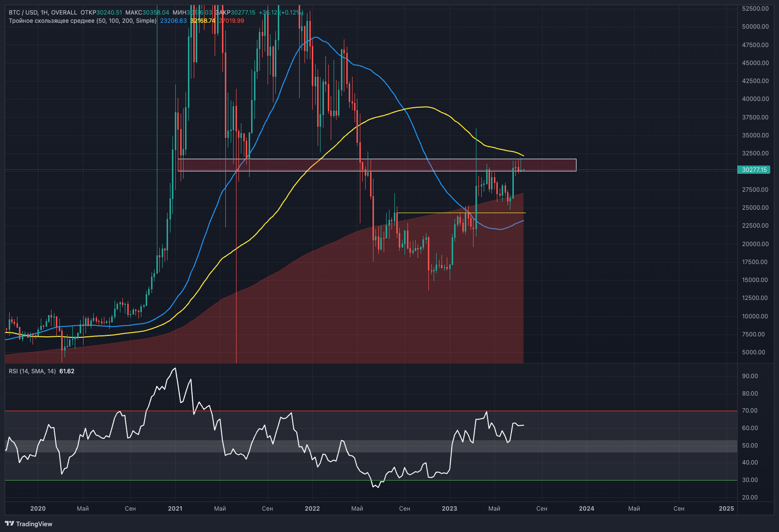The image size is (779, 532).
Task: Click the 30.00 level on RSI scale
Action: [750, 480]
